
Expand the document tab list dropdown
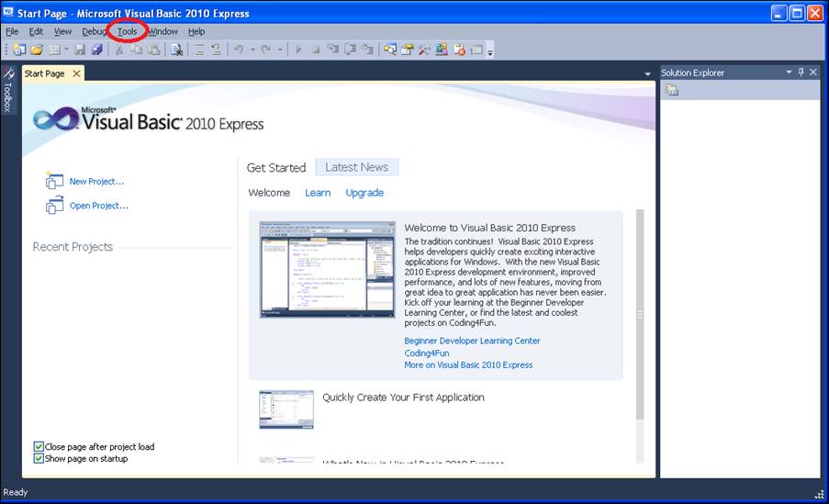pos(648,73)
